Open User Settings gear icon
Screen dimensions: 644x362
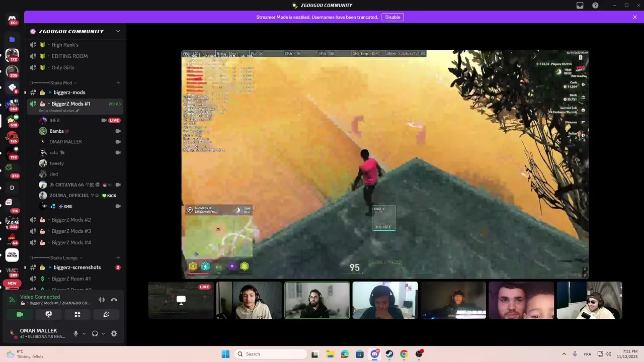coord(114,333)
